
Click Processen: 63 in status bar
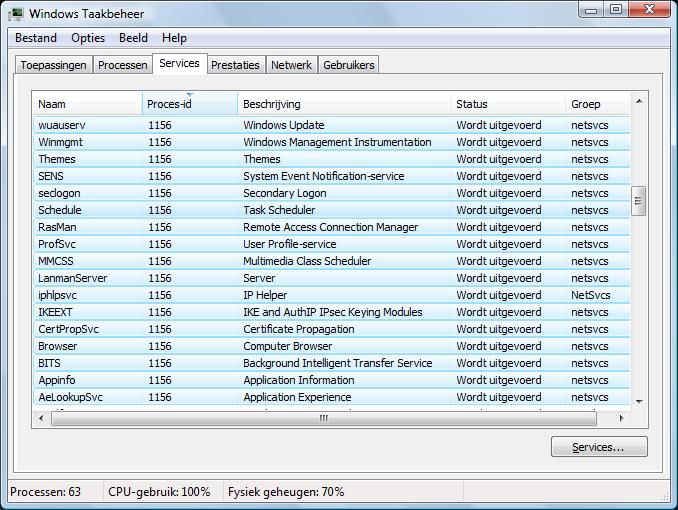[45, 492]
